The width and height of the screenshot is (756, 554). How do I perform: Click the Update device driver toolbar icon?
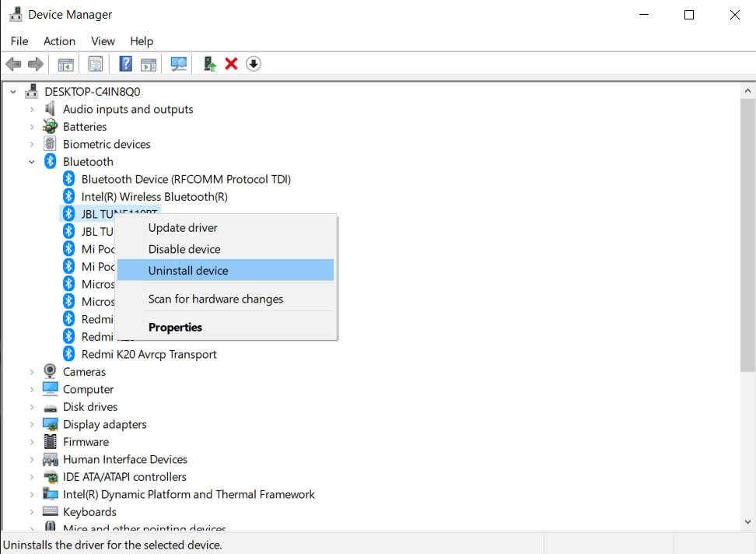209,64
